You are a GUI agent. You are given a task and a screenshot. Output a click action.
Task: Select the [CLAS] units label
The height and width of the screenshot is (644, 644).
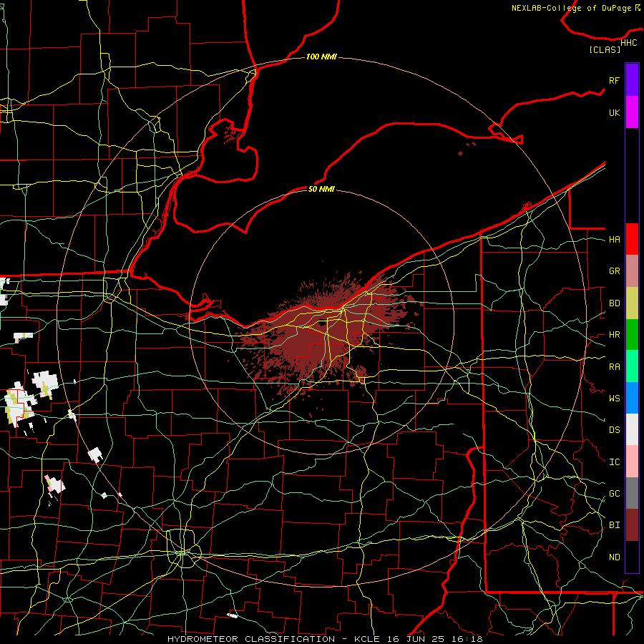(x=605, y=49)
